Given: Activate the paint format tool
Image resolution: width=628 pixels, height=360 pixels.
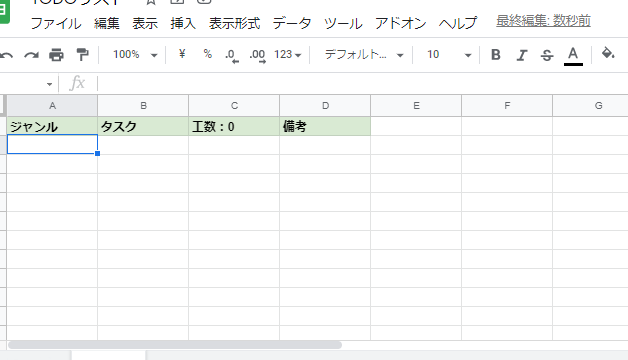Looking at the screenshot, I should click(x=82, y=55).
